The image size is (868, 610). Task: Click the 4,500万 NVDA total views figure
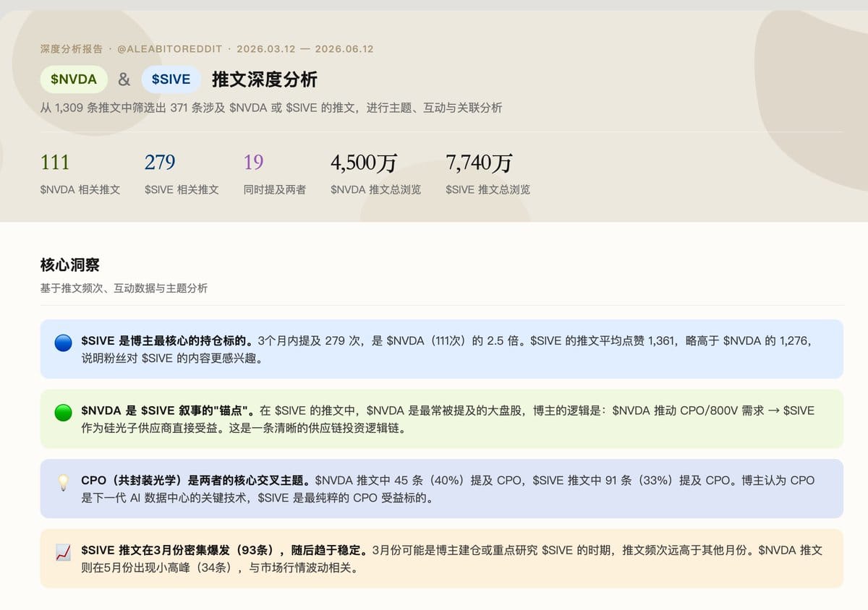coord(364,163)
